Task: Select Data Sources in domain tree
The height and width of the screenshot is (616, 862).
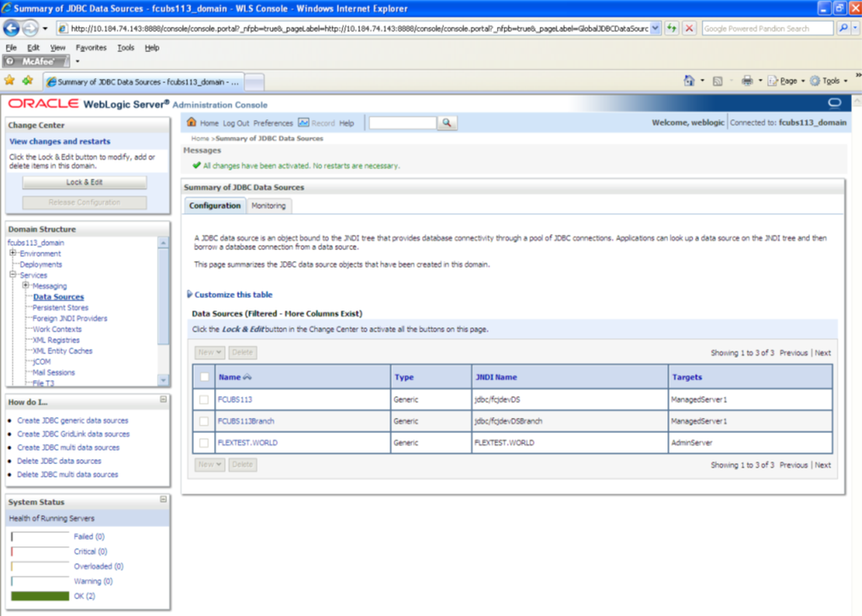Action: [58, 297]
